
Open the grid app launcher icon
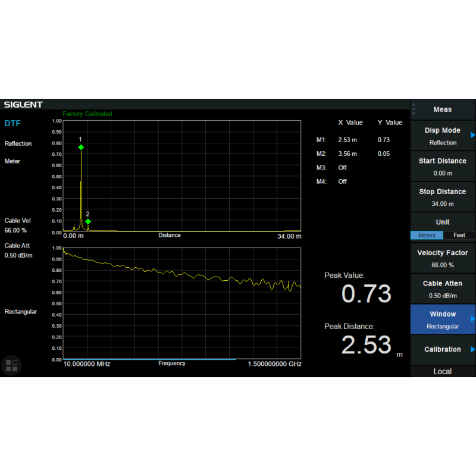11,365
